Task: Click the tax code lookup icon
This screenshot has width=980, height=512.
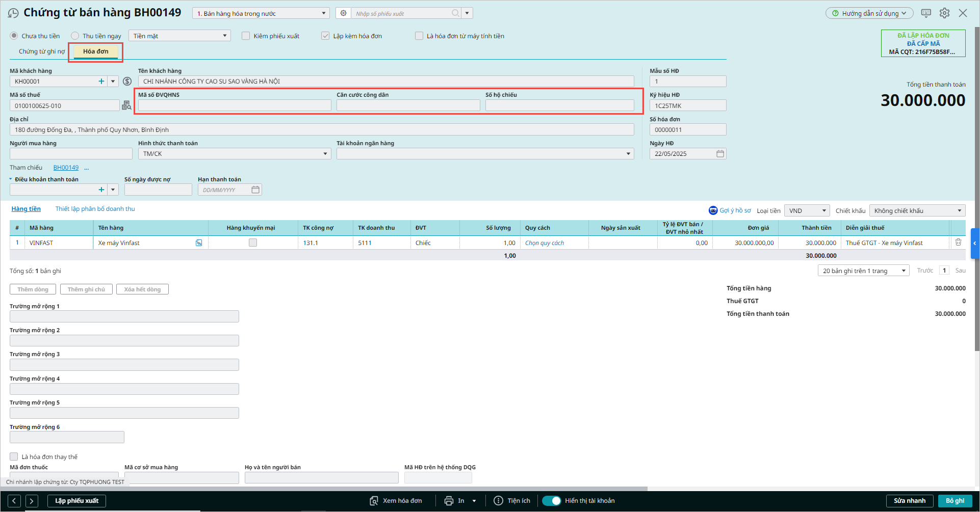Action: coord(126,105)
